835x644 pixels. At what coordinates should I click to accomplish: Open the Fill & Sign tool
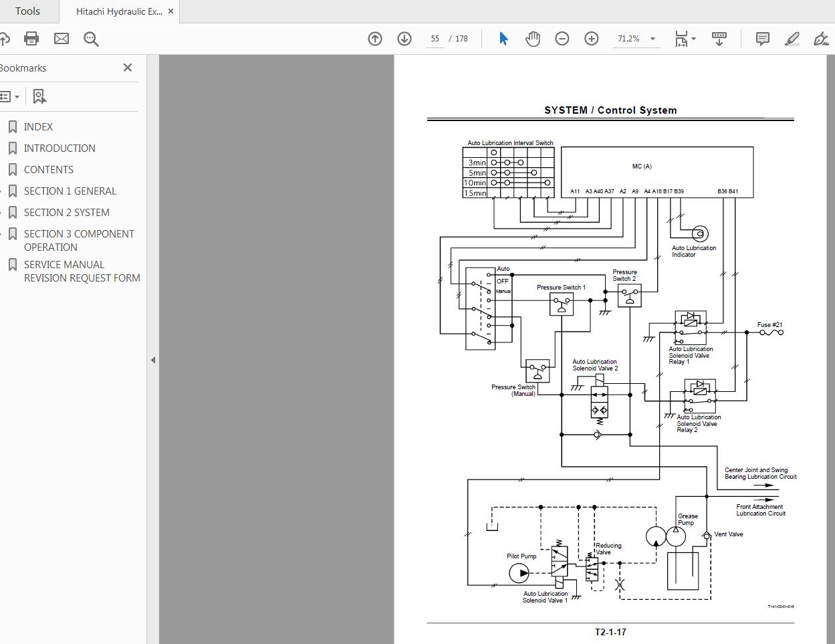pos(821,38)
